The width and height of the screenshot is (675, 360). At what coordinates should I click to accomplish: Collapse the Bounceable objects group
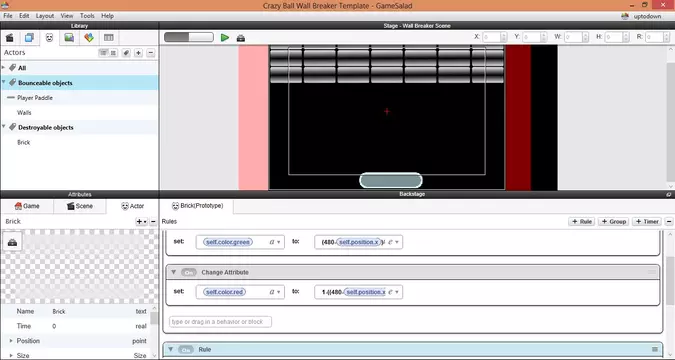(4, 82)
